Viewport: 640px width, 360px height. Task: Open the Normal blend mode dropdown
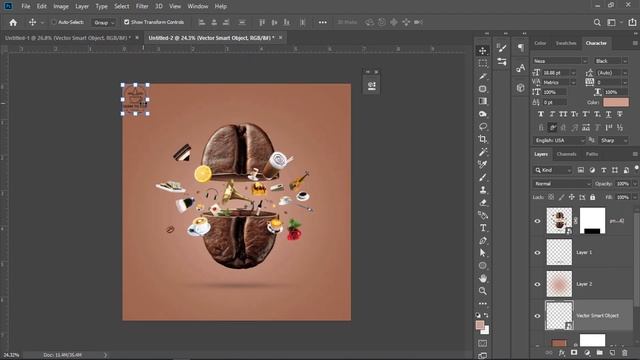[562, 184]
